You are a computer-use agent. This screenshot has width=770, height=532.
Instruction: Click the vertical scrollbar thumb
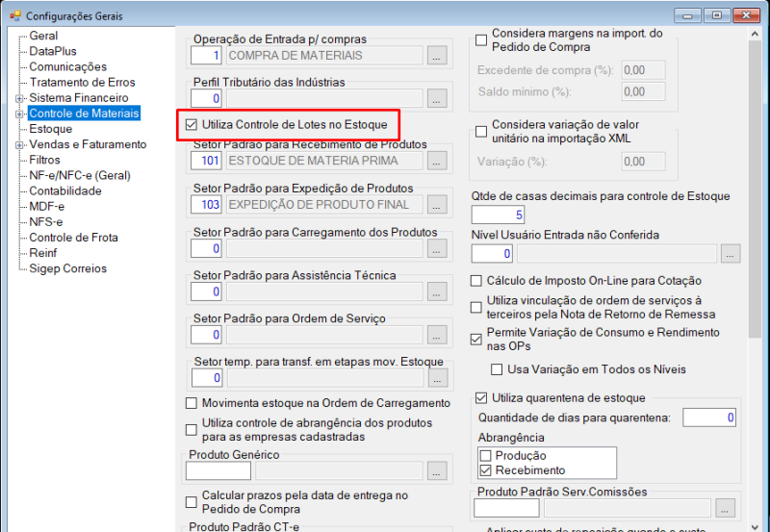pyautogui.click(x=755, y=189)
